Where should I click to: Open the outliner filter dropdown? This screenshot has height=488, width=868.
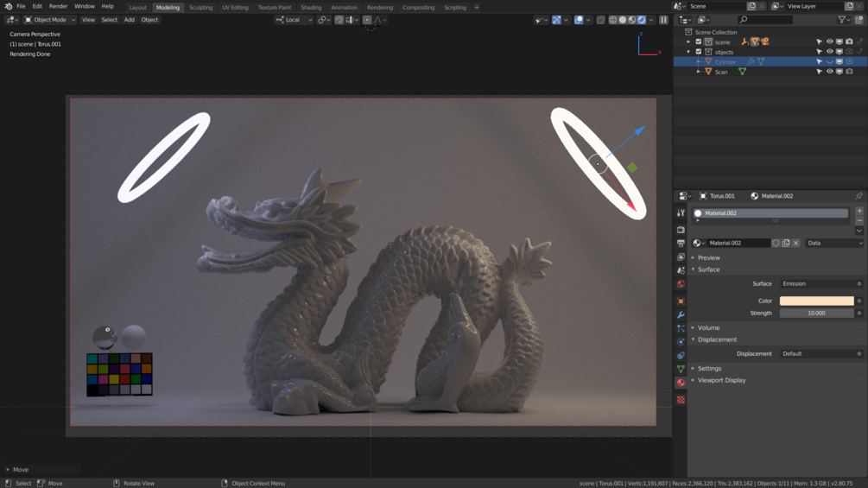tap(843, 20)
